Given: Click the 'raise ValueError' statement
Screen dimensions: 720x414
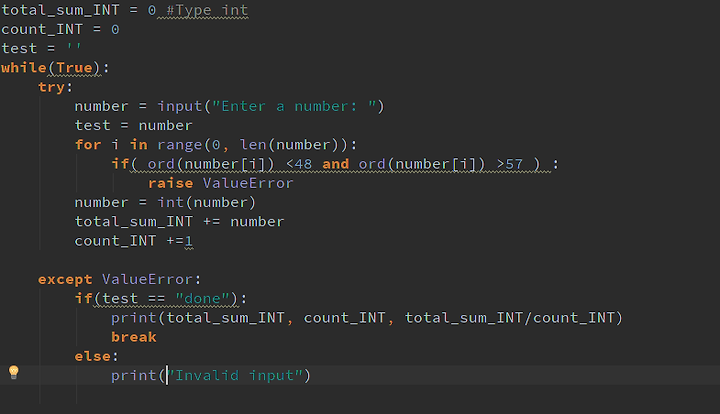Looking at the screenshot, I should pyautogui.click(x=220, y=183).
